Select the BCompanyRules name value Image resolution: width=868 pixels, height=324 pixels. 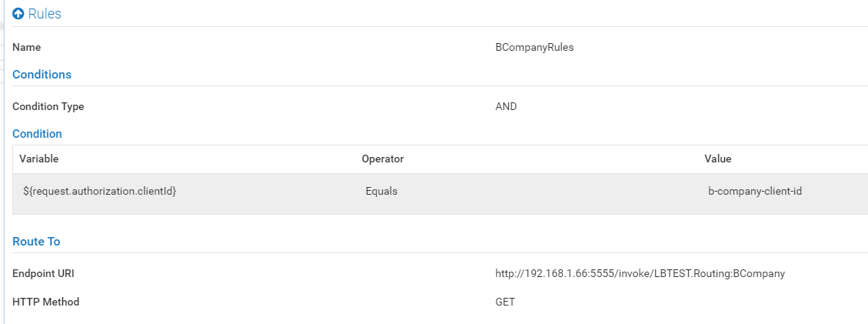click(534, 47)
